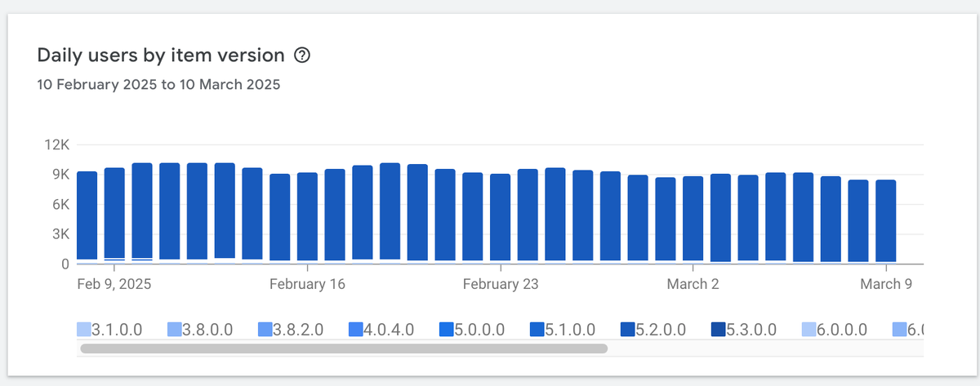
Task: Click the Daily users by item version title
Action: tap(161, 55)
